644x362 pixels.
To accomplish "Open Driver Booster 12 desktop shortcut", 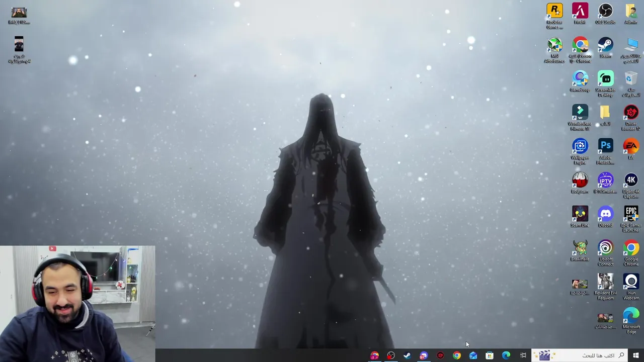I will (631, 118).
